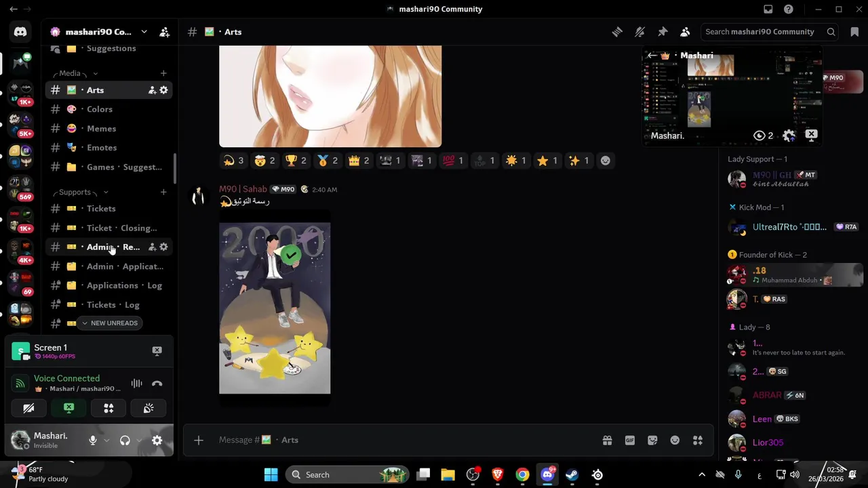Open the Emotes channel
This screenshot has height=488, width=868.
click(108, 148)
